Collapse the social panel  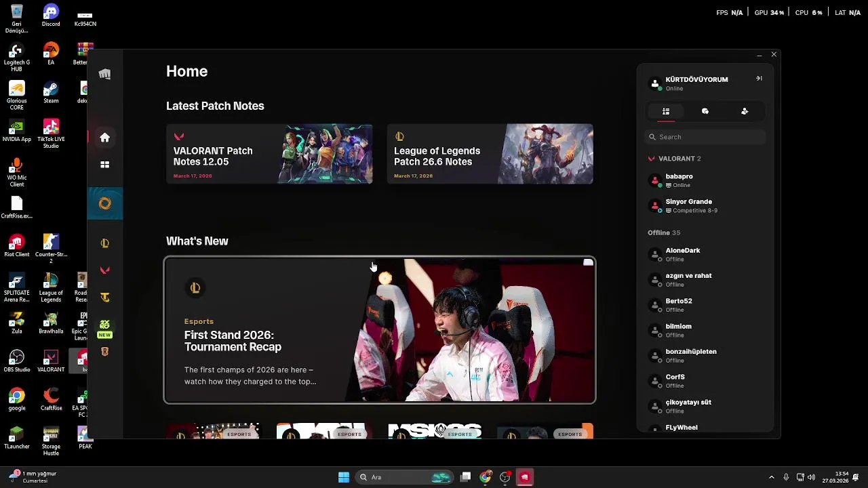[759, 79]
